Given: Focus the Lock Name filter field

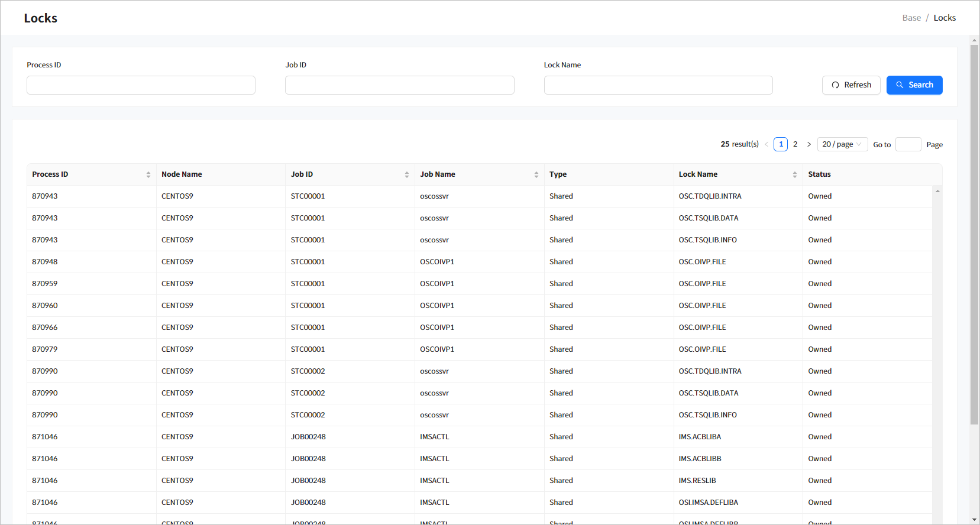Looking at the screenshot, I should tap(658, 85).
